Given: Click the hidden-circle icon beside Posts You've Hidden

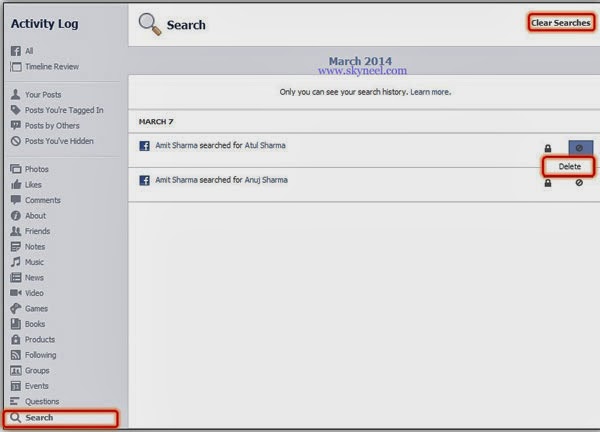Looking at the screenshot, I should (x=16, y=141).
